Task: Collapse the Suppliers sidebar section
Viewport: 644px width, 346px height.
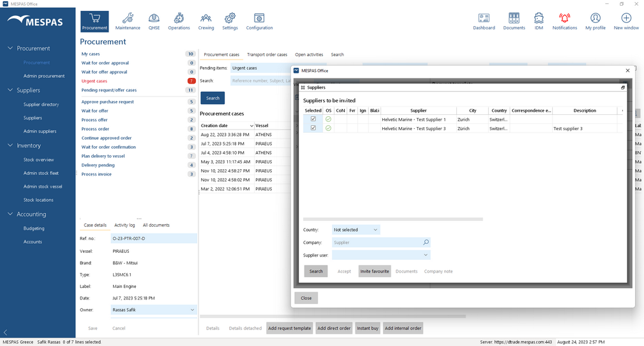Action: (x=10, y=90)
